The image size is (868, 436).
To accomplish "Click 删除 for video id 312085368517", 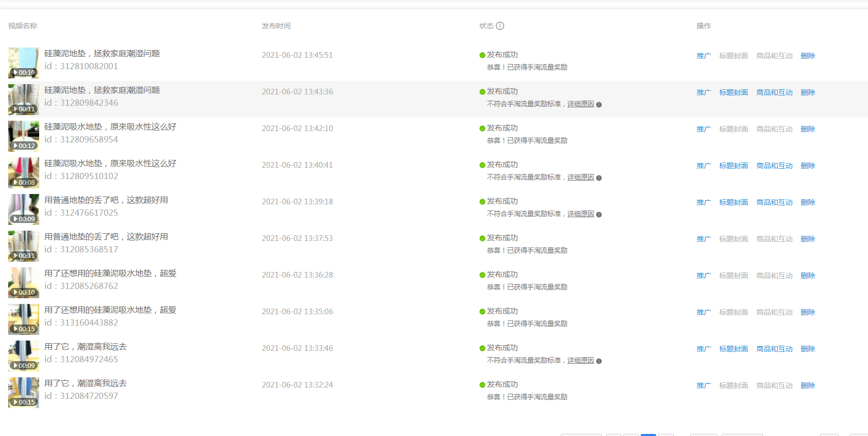I will [x=808, y=239].
